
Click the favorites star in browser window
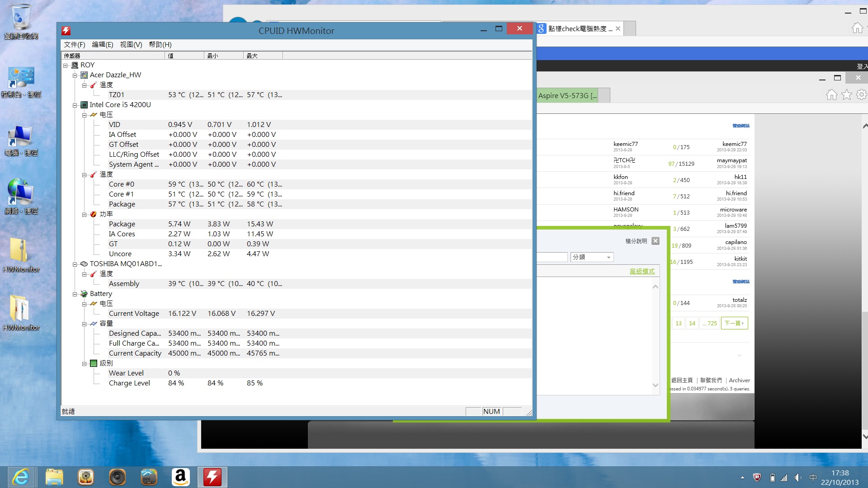[847, 95]
